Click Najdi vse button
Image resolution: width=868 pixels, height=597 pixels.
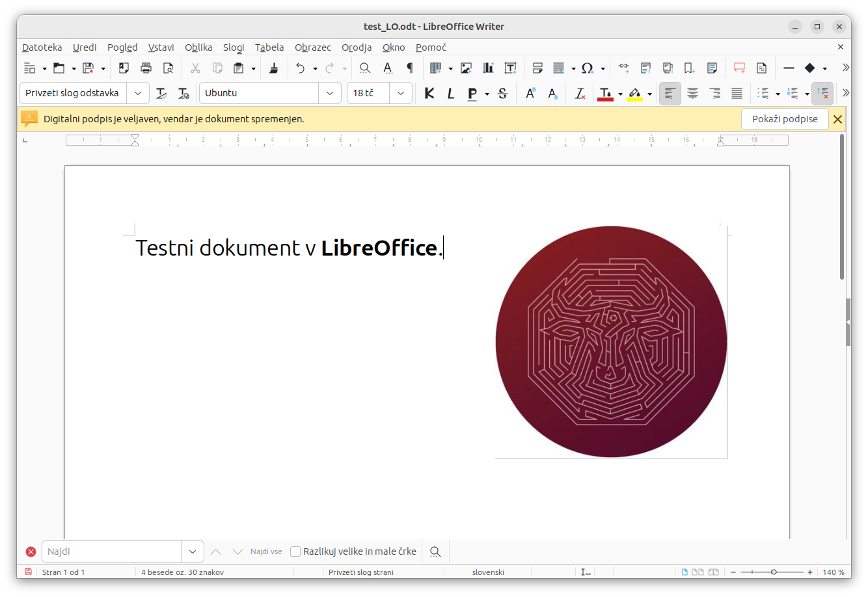(x=266, y=551)
